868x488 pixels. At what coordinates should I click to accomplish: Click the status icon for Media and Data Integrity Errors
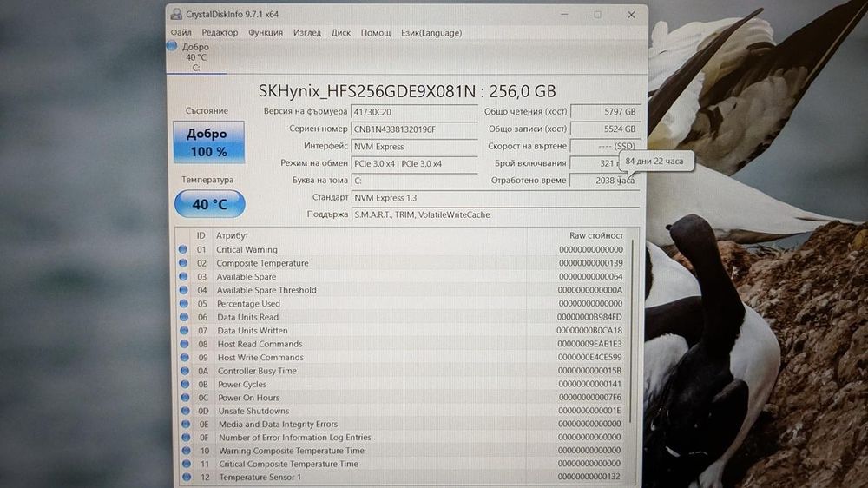coord(186,424)
